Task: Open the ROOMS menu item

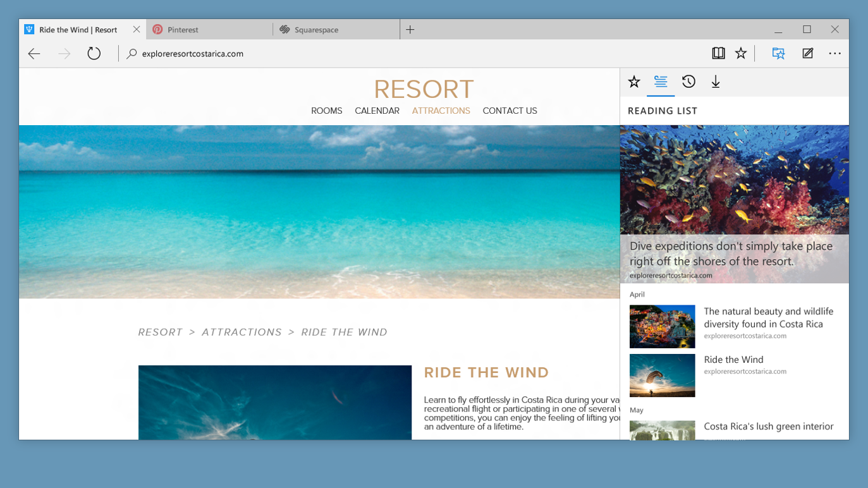Action: coord(327,111)
